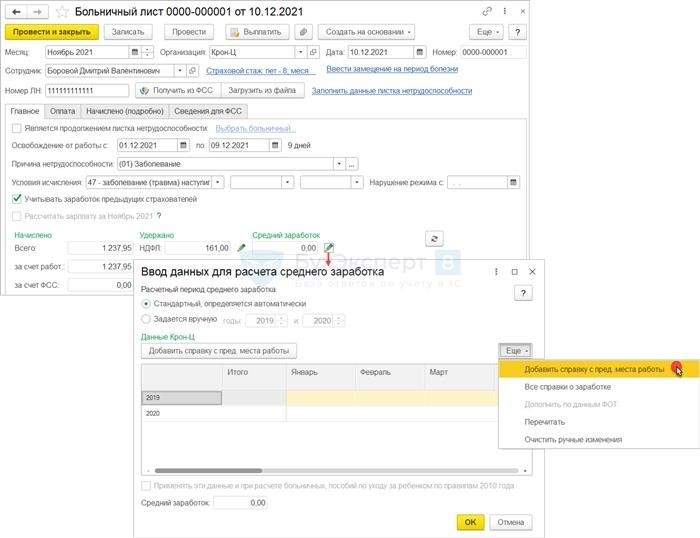Open employee card icon next to Сотрудник
The width and height of the screenshot is (700, 538).
(x=192, y=71)
